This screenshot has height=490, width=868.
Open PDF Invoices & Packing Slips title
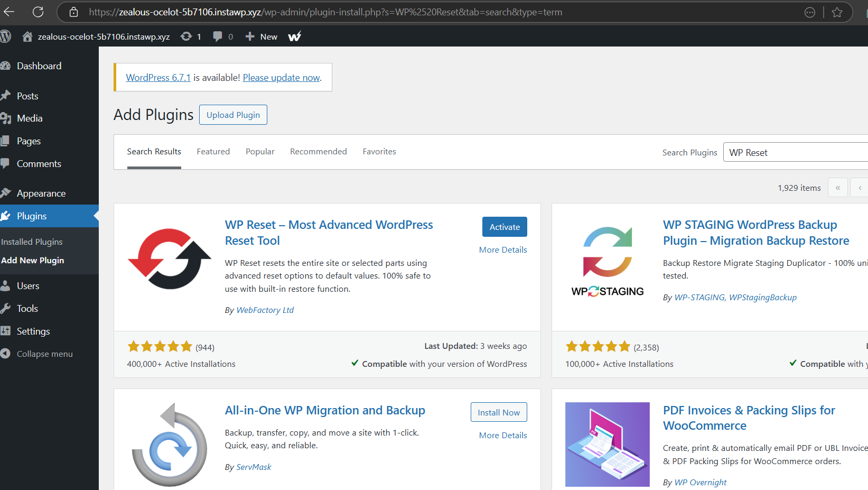click(749, 418)
